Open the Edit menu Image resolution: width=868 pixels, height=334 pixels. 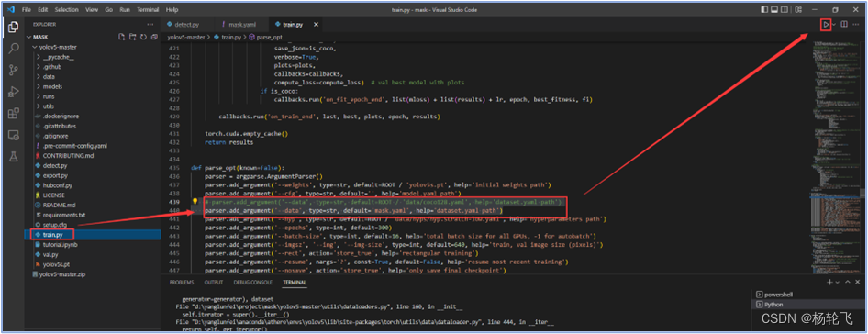[43, 10]
